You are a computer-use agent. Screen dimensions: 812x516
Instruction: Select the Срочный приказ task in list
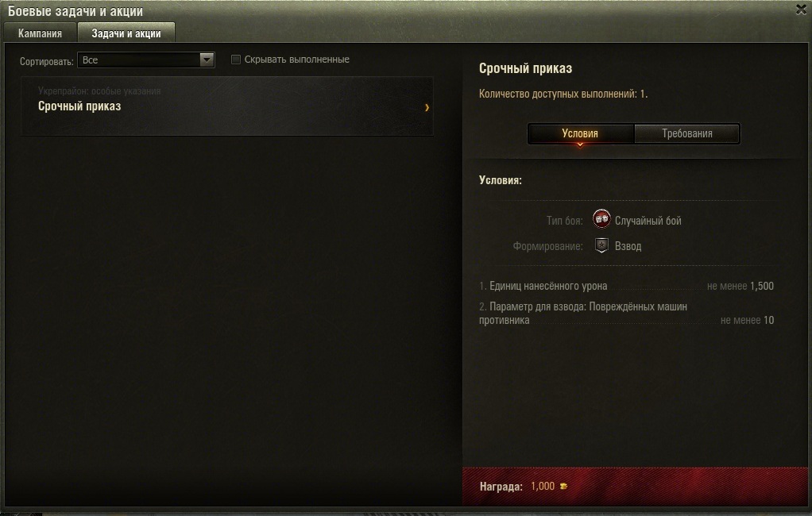(x=226, y=106)
